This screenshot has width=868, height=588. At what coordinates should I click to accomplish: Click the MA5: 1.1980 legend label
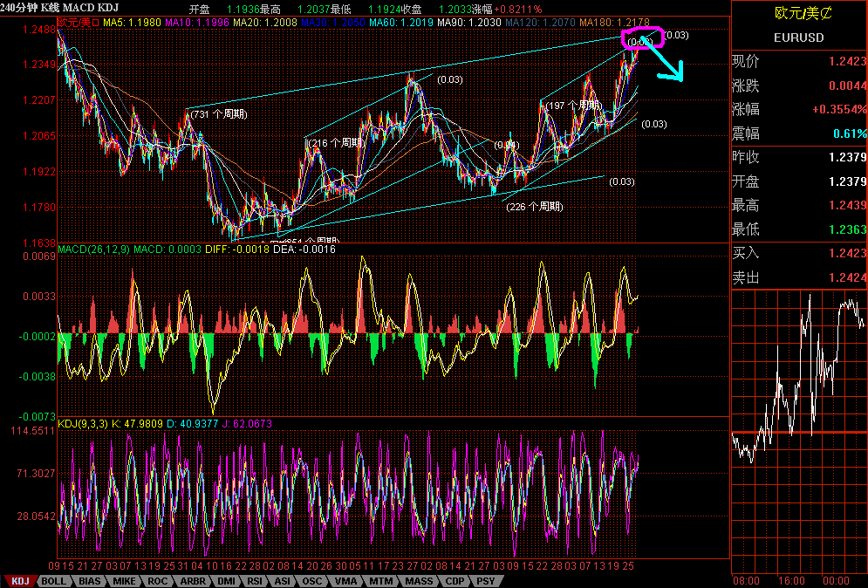[132, 23]
